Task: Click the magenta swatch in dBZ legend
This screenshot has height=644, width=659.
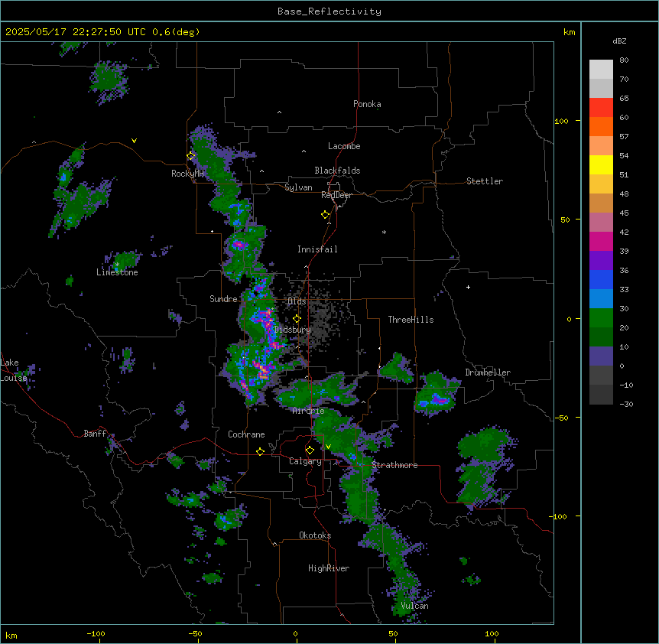Action: pyautogui.click(x=601, y=241)
